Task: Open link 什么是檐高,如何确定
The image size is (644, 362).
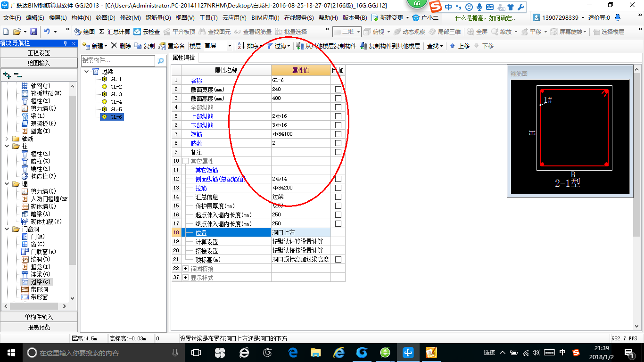Action: point(486,17)
